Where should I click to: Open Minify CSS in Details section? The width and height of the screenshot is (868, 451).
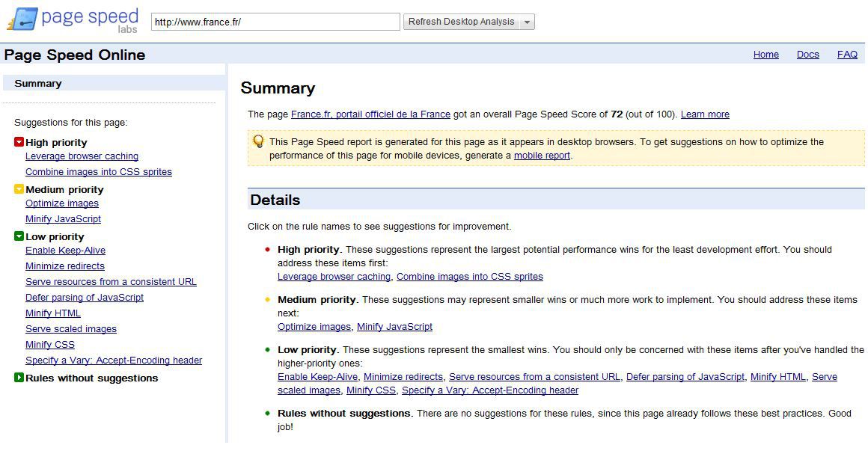pyautogui.click(x=371, y=390)
